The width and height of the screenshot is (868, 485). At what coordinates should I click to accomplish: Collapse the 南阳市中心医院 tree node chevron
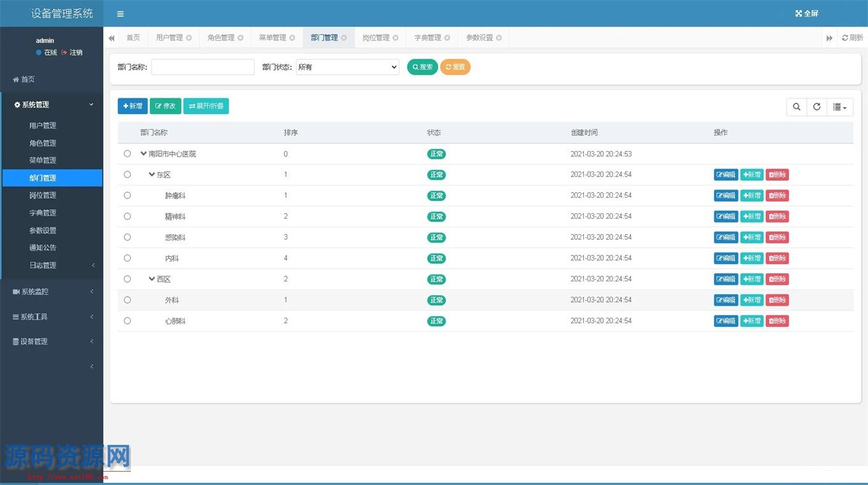(144, 154)
